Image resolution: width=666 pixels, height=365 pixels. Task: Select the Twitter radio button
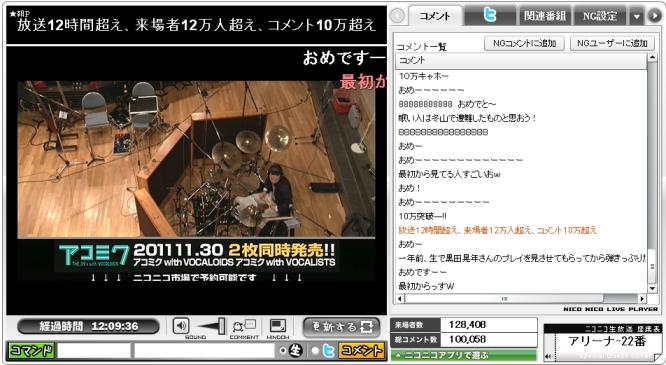pos(315,351)
